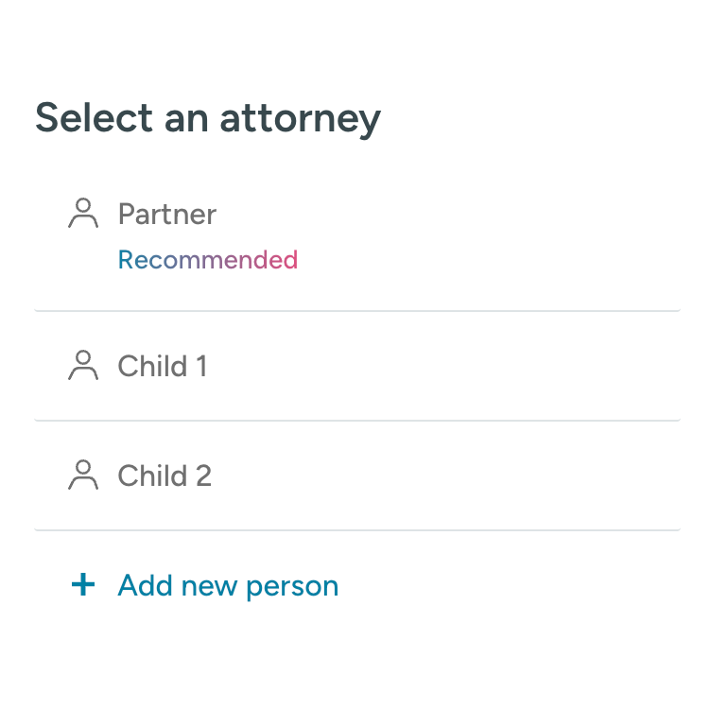Click the digit 2 in Child 2
Viewport: 728px width, 726px height.
point(204,475)
